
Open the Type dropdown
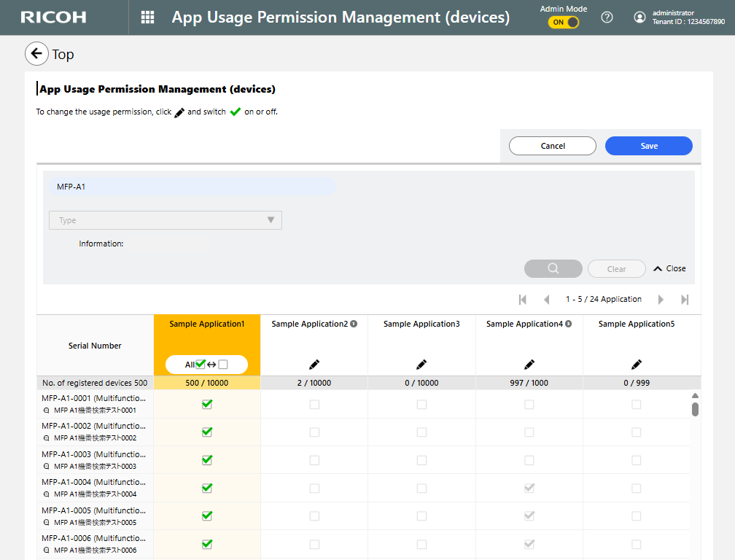[x=166, y=220]
